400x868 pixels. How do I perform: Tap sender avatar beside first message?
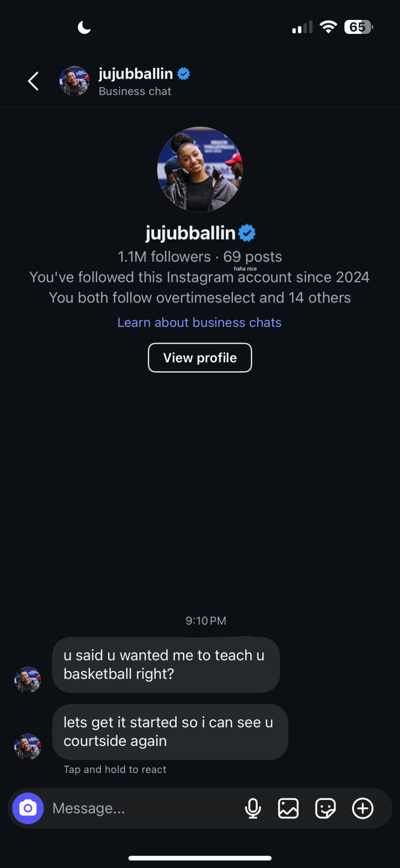pyautogui.click(x=28, y=679)
